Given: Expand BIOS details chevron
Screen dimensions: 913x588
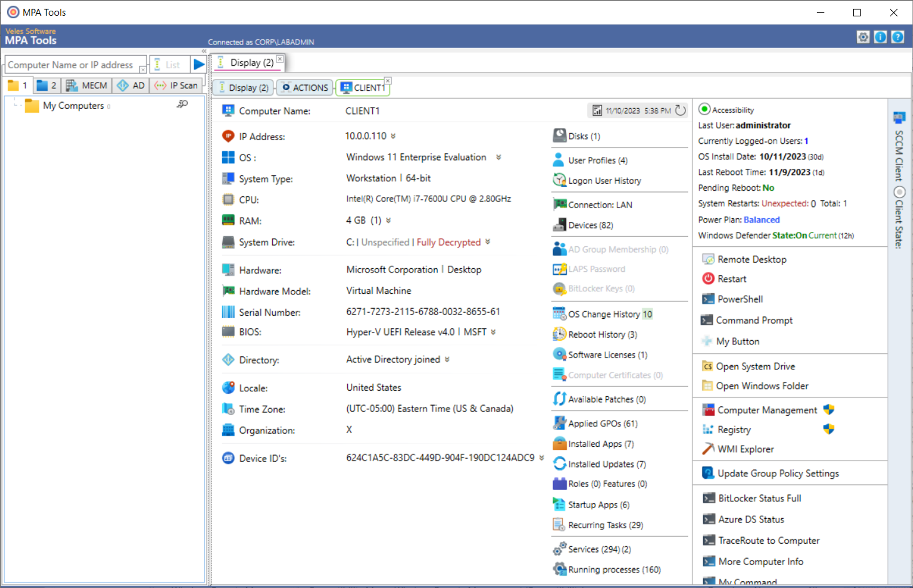Looking at the screenshot, I should coord(493,332).
